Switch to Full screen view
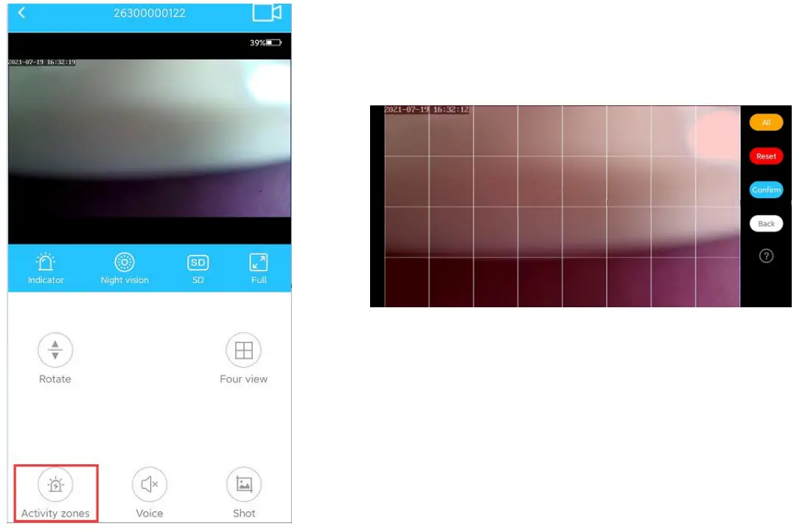 pos(258,268)
